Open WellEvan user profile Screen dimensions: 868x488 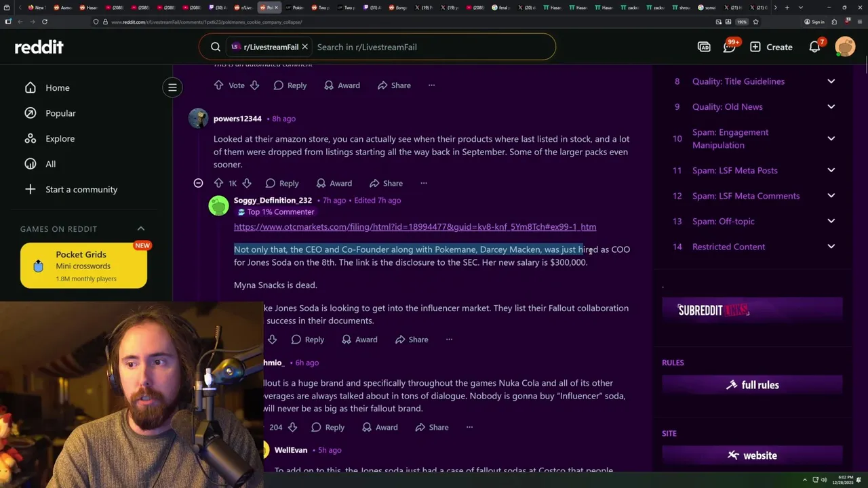291,450
